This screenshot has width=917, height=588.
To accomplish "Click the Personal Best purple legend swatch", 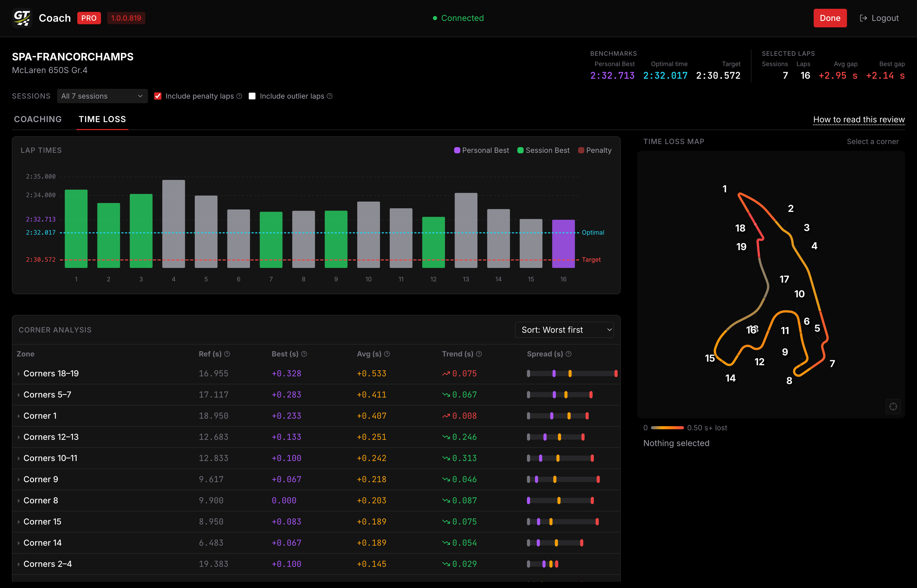I will (x=457, y=150).
